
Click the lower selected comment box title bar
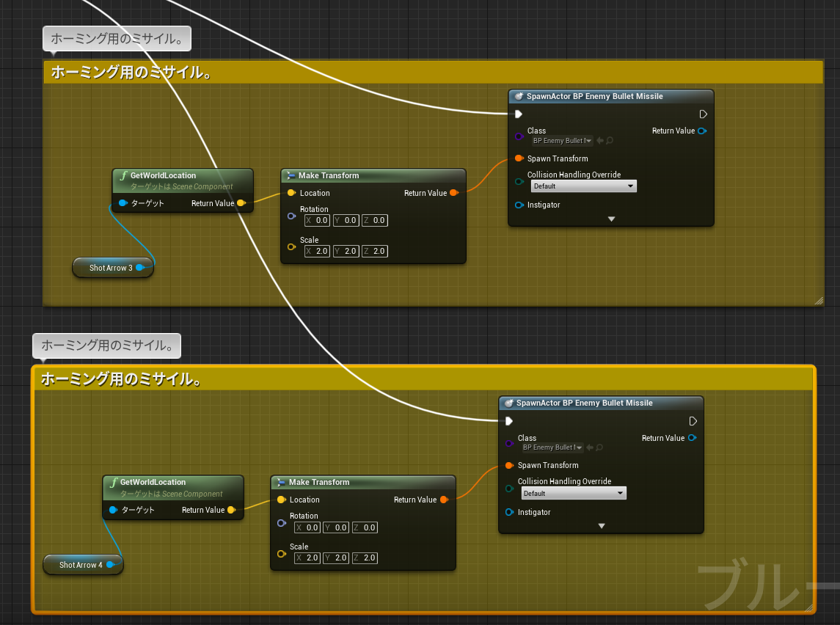tap(423, 379)
